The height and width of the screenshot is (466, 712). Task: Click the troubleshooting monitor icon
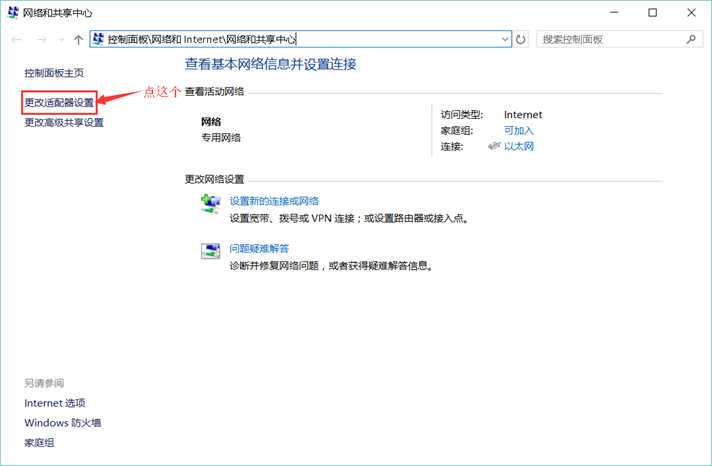(x=210, y=250)
